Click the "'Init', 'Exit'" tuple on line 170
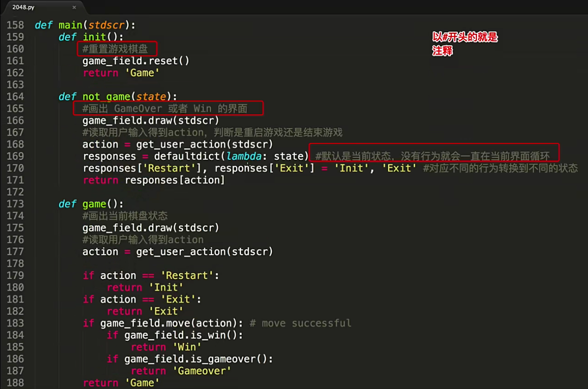The height and width of the screenshot is (389, 588). click(376, 169)
